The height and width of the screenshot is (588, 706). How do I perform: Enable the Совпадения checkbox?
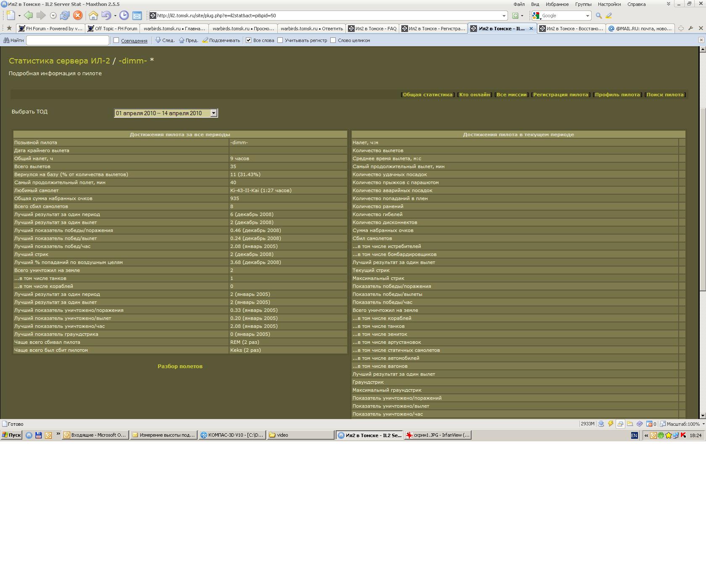coord(116,40)
